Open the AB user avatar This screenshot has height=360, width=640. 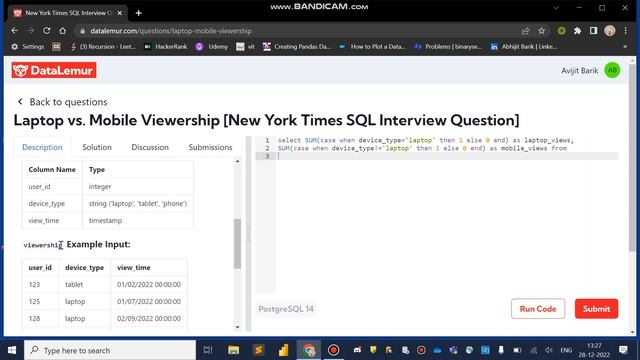tap(612, 70)
